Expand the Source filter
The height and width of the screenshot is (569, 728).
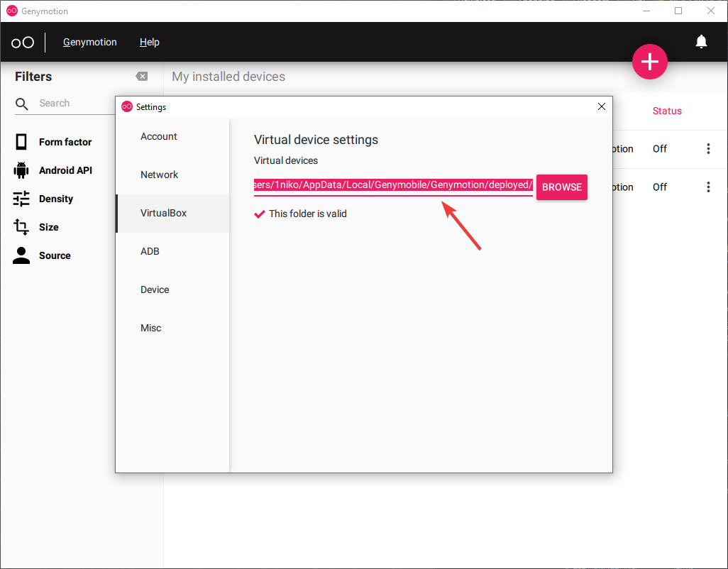(x=55, y=255)
